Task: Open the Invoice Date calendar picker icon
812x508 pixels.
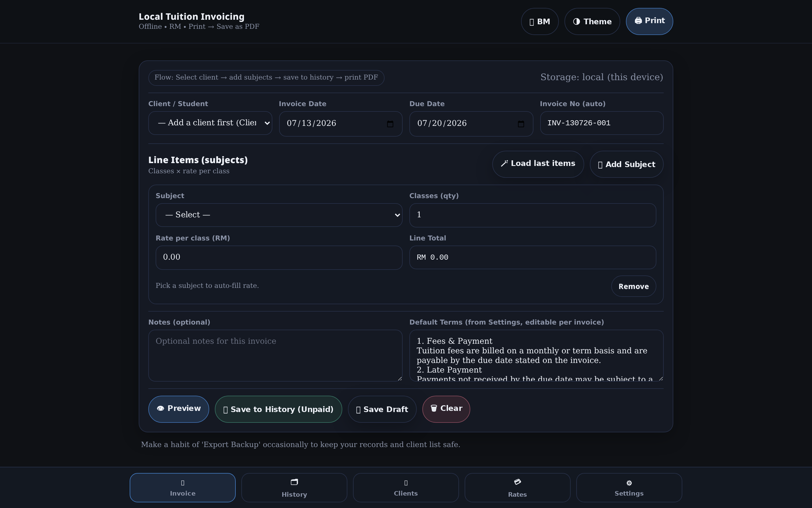Action: click(390, 124)
